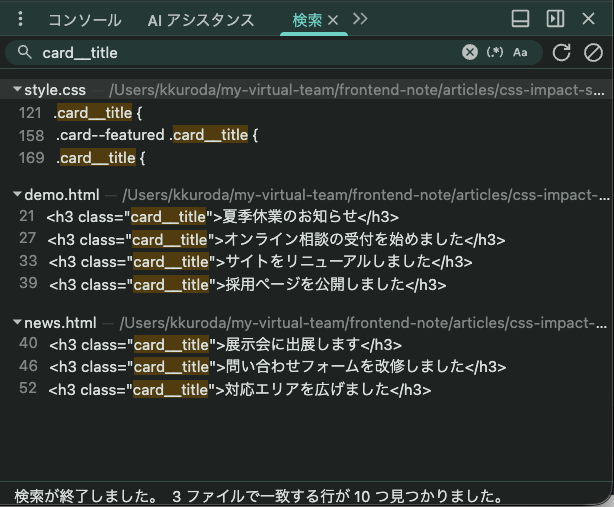Open the 採用ページを公開しました result line
The image size is (614, 507).
click(307, 284)
